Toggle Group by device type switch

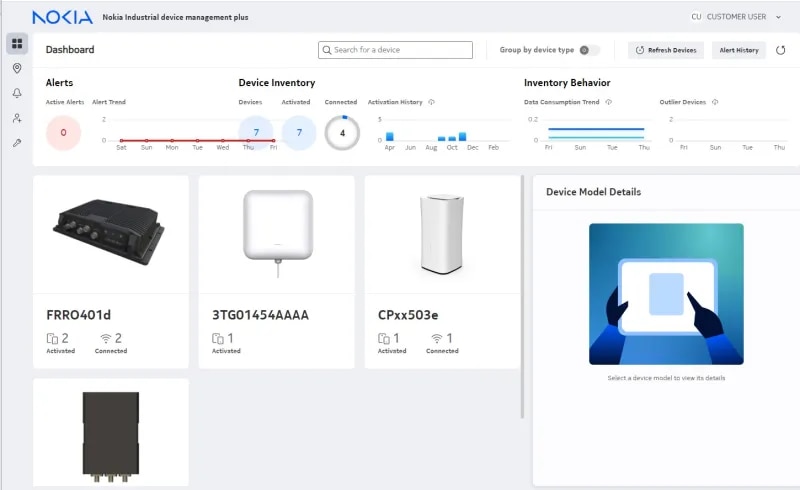click(x=589, y=50)
